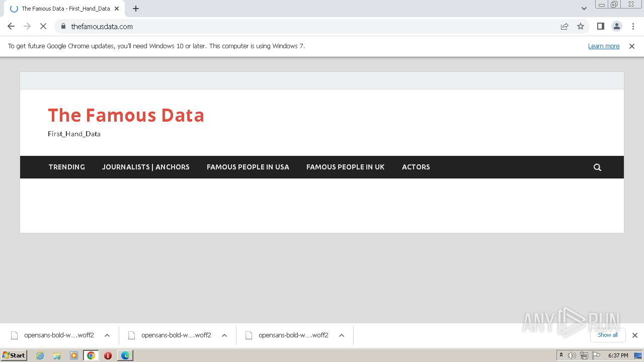The height and width of the screenshot is (362, 644).
Task: Open the middle opensans-bold woff2 download
Action: tap(170, 335)
